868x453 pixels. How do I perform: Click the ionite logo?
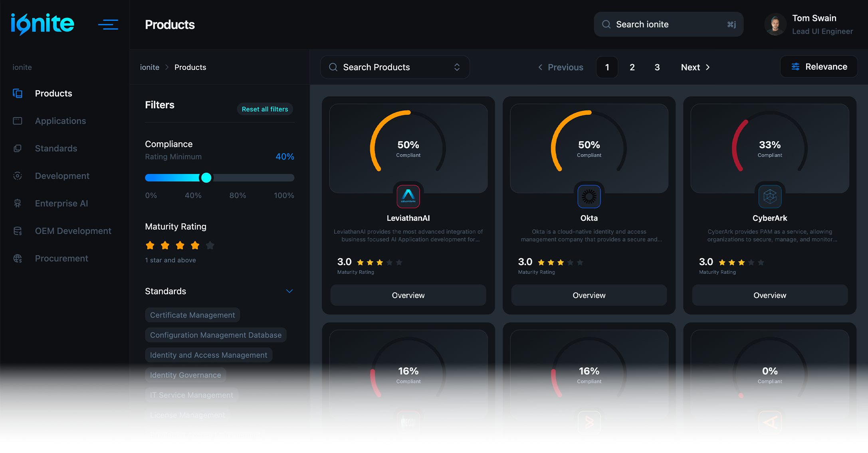[42, 24]
